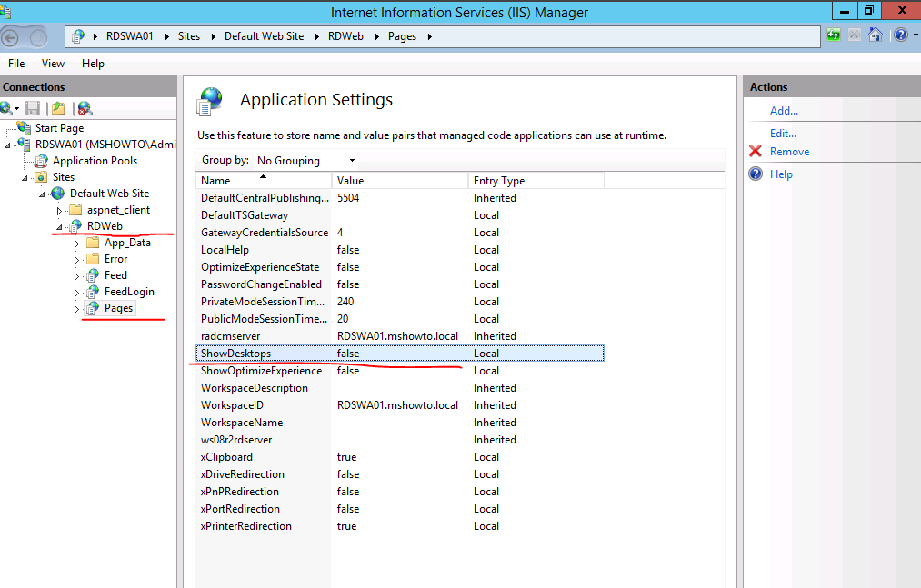The image size is (921, 588).
Task: Open the Help menu in menu bar
Action: pos(93,64)
